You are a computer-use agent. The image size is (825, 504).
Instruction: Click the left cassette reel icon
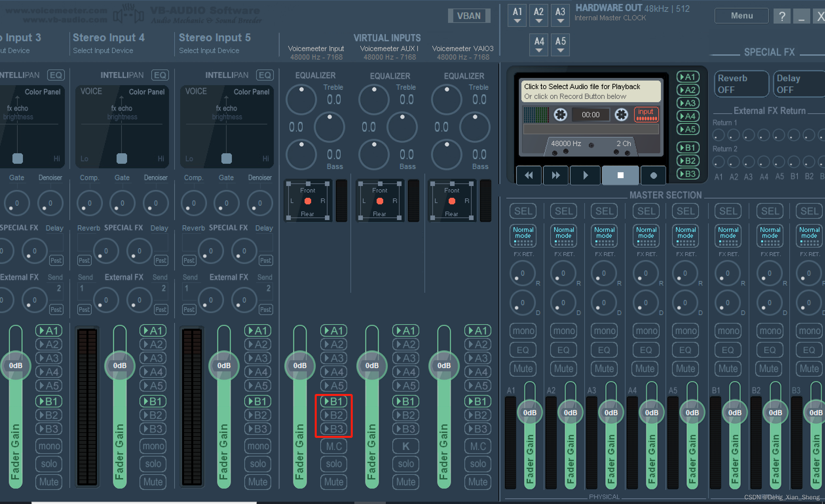[560, 115]
